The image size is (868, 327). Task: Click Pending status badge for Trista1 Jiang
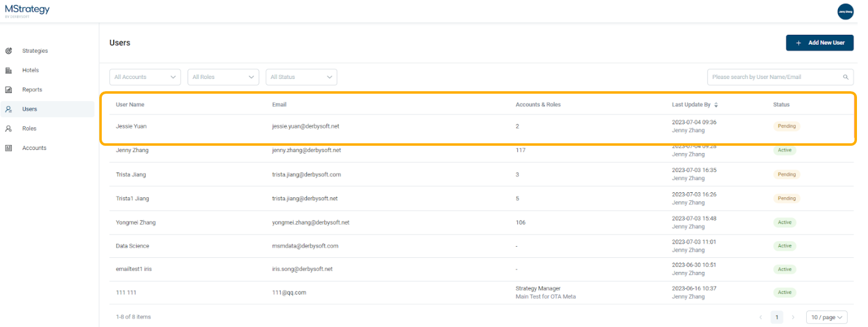pyautogui.click(x=786, y=198)
